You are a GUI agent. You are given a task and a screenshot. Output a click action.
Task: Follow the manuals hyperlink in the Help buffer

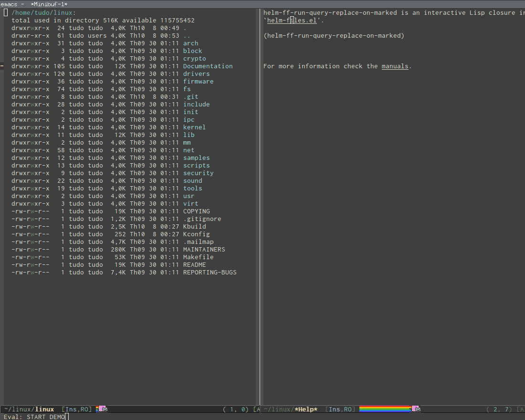point(395,66)
